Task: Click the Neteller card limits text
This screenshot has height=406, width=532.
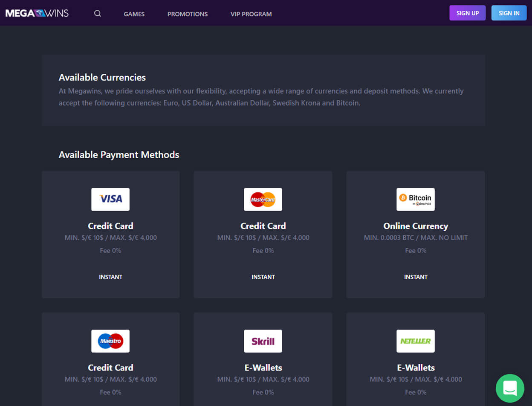Action: [x=416, y=379]
